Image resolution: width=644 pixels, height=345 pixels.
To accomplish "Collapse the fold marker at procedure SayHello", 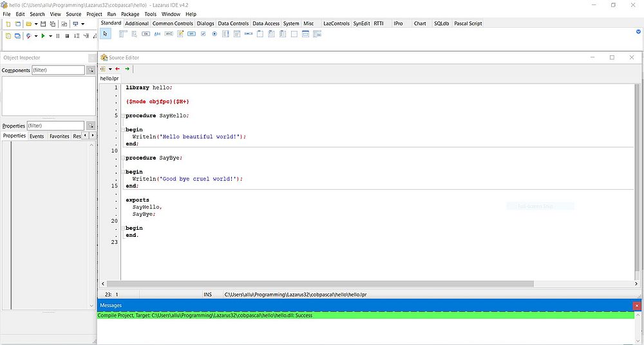I will 123,116.
